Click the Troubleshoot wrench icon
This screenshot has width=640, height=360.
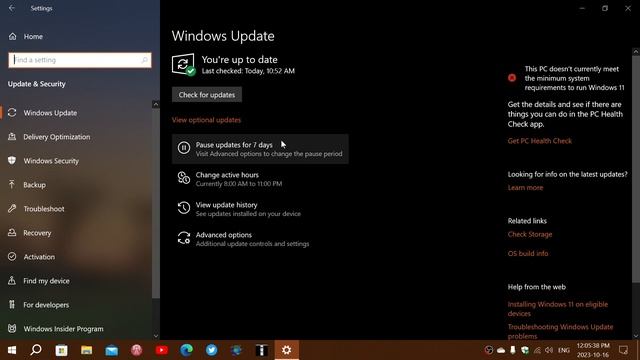(x=12, y=209)
